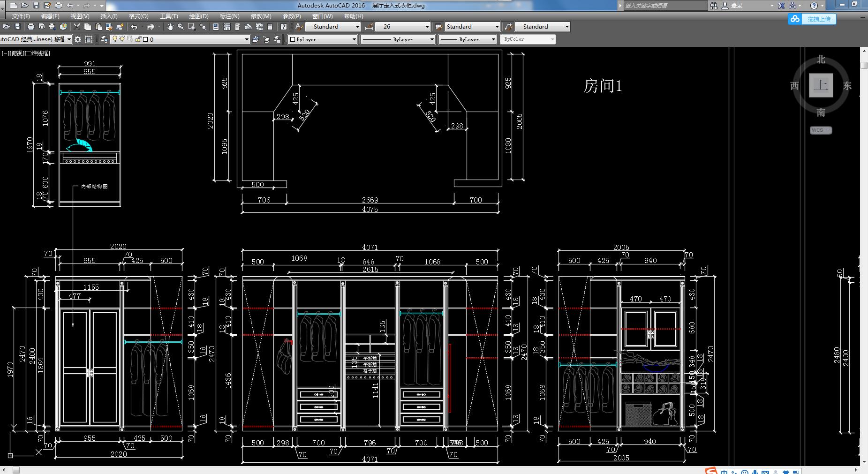This screenshot has width=868, height=474.
Task: Click the Plot printer icon in toolbar
Action: click(31, 27)
